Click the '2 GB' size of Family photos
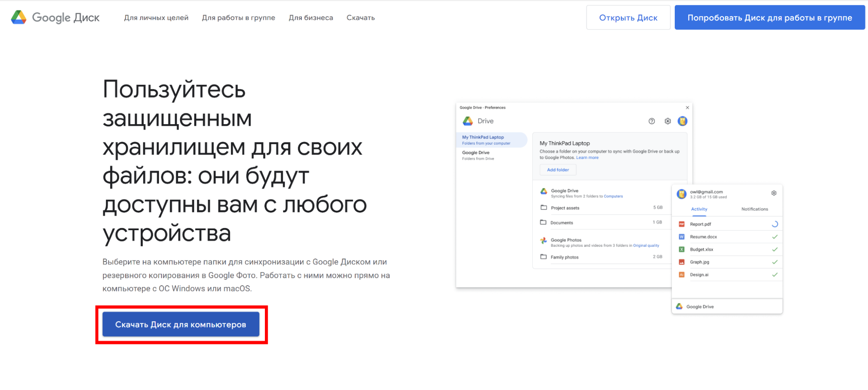Screen dimensions: 868x390 (657, 257)
